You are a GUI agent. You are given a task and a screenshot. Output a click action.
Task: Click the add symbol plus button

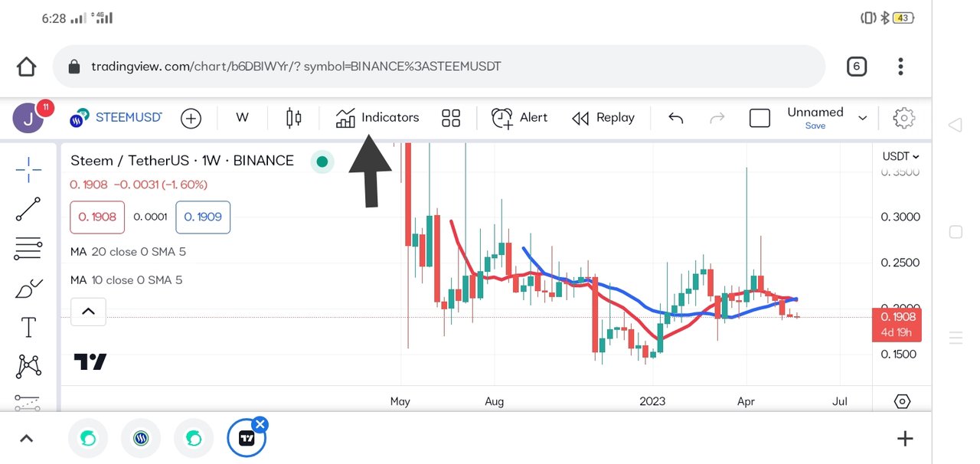pyautogui.click(x=191, y=118)
